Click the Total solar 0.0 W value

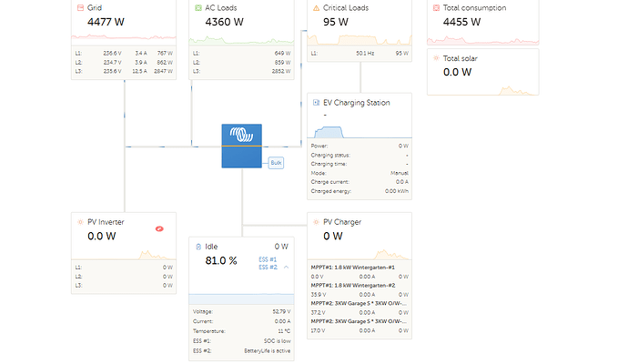pos(458,72)
